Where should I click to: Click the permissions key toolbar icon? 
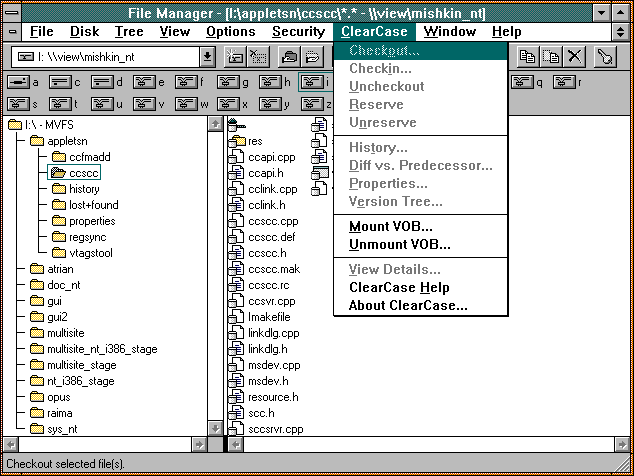(605, 57)
